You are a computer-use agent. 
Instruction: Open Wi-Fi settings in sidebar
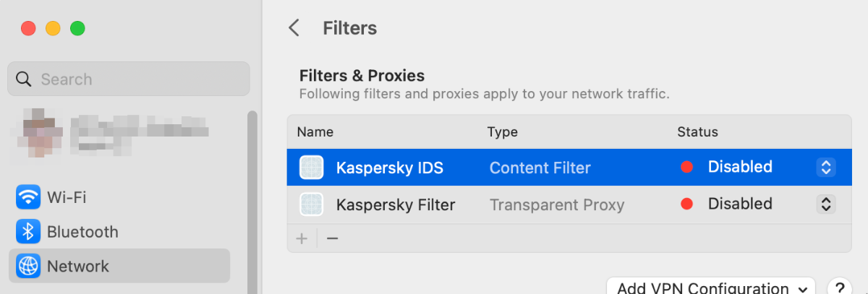point(67,196)
